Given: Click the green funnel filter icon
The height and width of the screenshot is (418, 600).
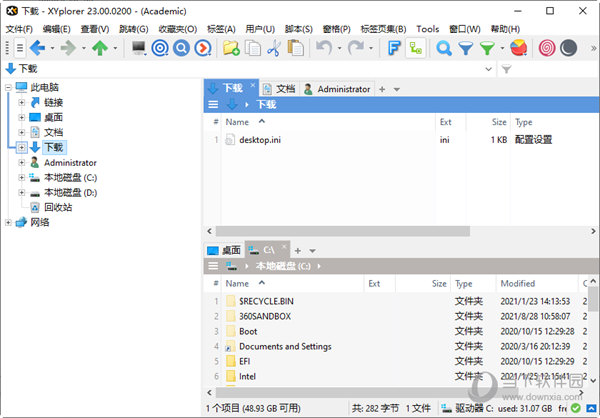Looking at the screenshot, I should coord(487,48).
